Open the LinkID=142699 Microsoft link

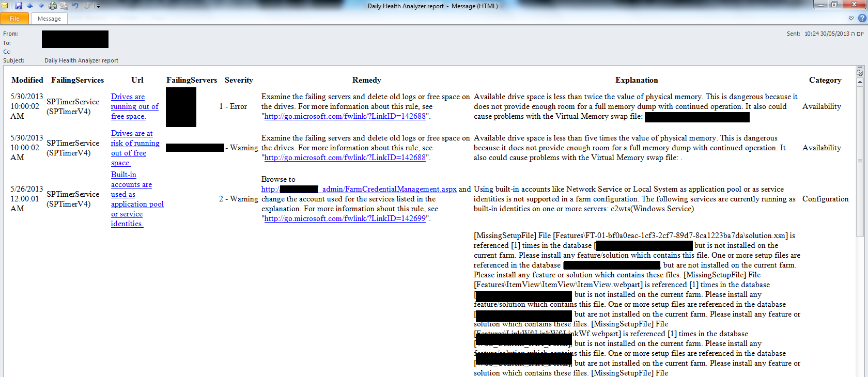[345, 218]
